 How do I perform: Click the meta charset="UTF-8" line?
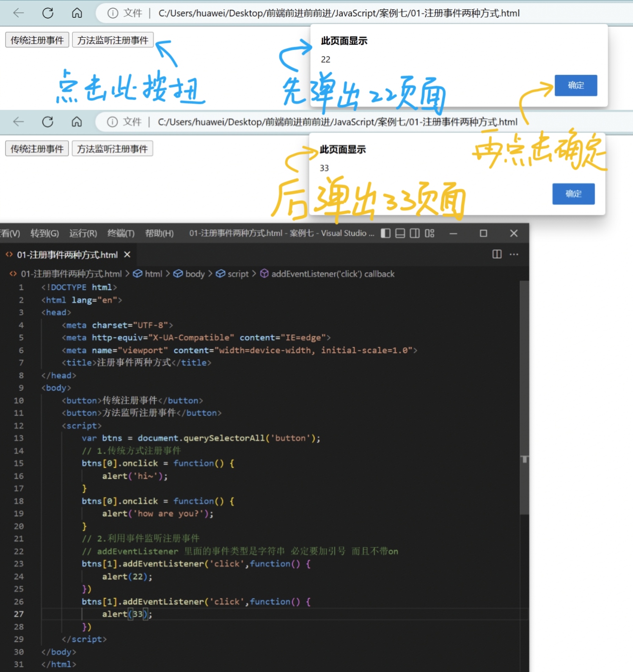tap(118, 325)
